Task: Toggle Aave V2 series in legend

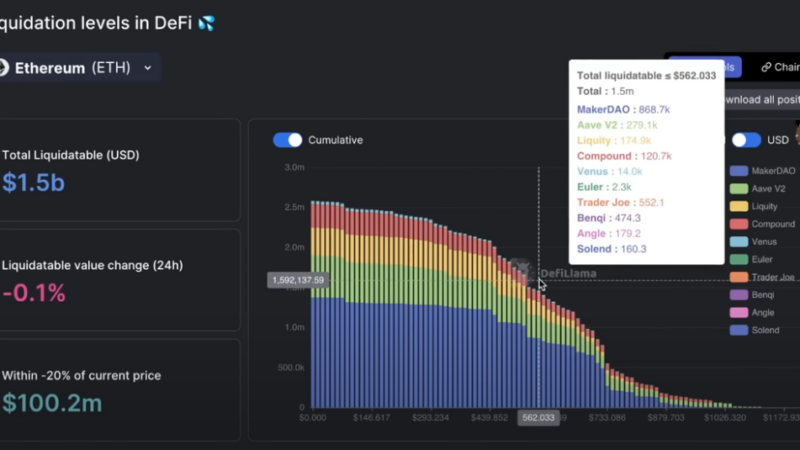Action: point(758,189)
